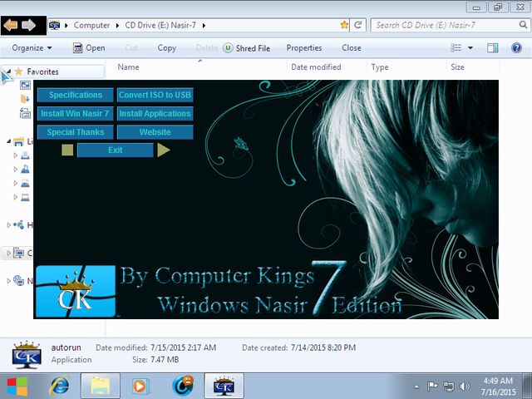Click Convert ISO to USB button

[x=155, y=95]
